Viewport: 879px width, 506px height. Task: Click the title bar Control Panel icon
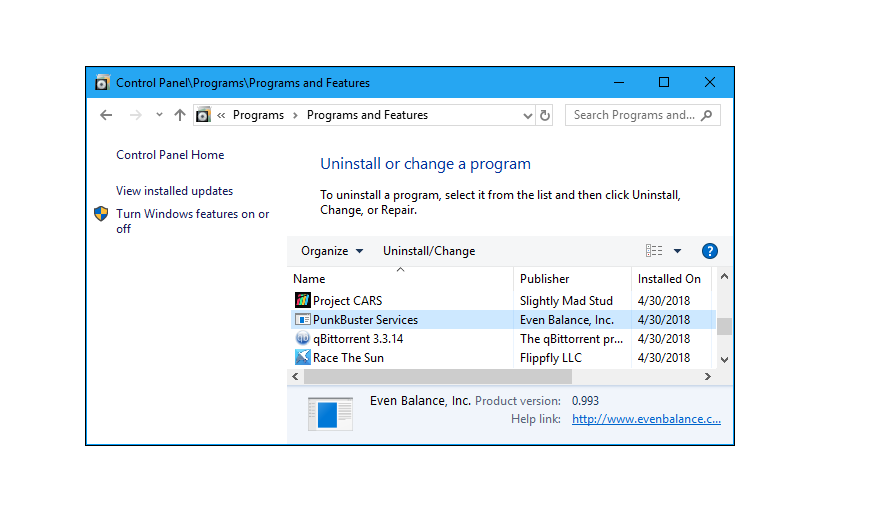pyautogui.click(x=101, y=83)
